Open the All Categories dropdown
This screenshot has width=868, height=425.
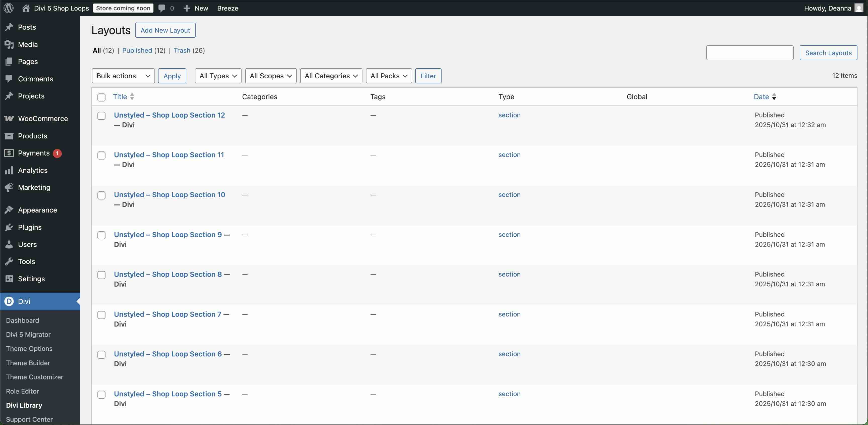[x=331, y=76]
